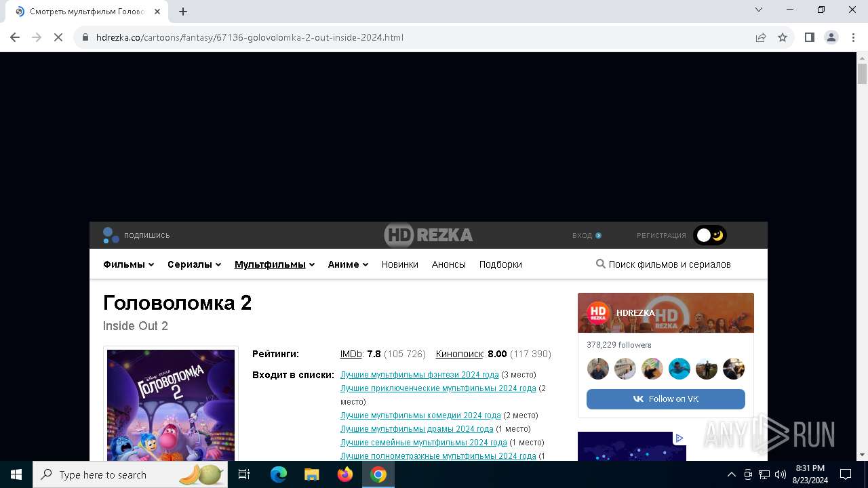Click the page vertical scrollbar thumb
868x488 pixels.
tap(863, 73)
